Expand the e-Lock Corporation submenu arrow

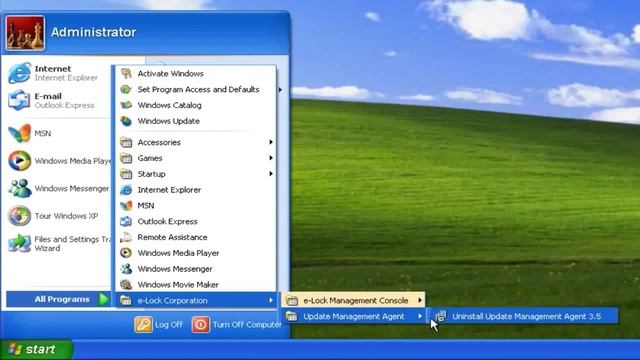point(271,300)
